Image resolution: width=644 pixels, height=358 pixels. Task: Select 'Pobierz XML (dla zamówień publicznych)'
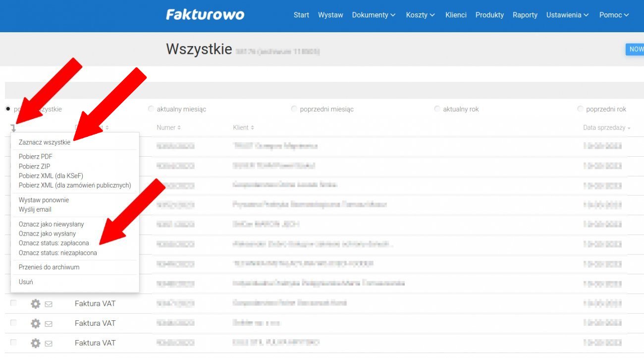(75, 185)
